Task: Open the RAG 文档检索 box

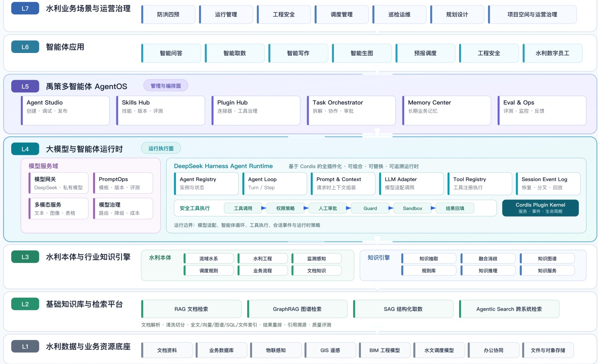Action: pyautogui.click(x=191, y=309)
